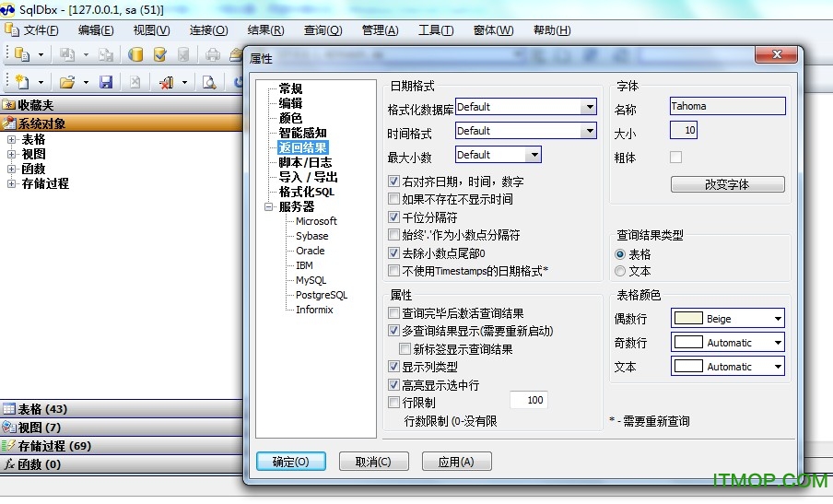The height and width of the screenshot is (504, 833).
Task: Open dropdown arrow next to new script icon
Action: coord(41,82)
